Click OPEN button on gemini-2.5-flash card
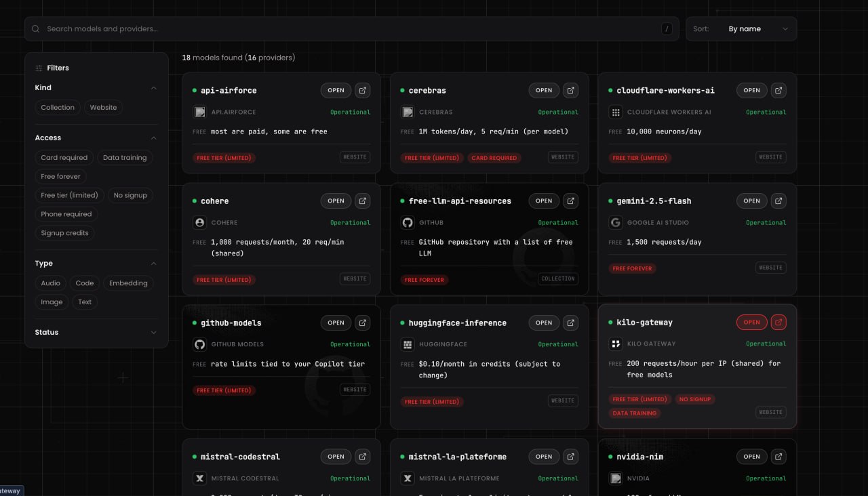868x496 pixels. click(x=751, y=201)
